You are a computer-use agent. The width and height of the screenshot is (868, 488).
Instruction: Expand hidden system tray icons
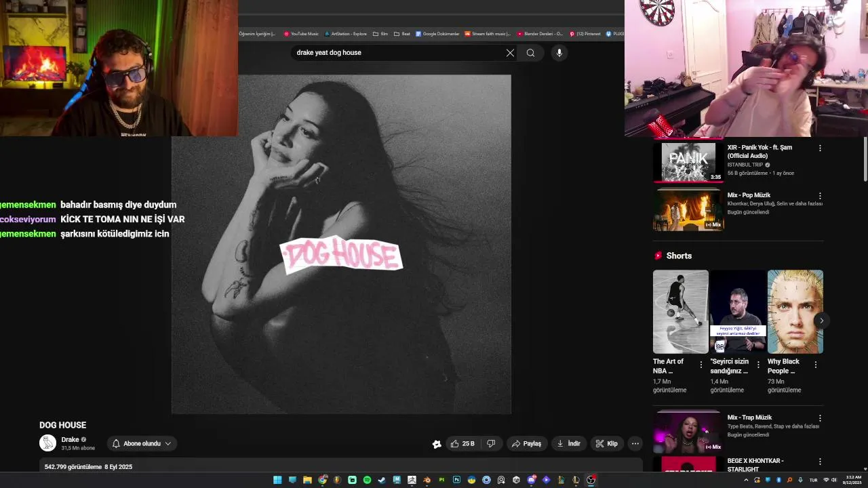(746, 480)
